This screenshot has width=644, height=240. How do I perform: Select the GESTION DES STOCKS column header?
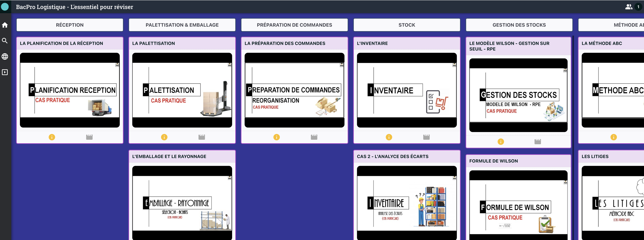519,25
